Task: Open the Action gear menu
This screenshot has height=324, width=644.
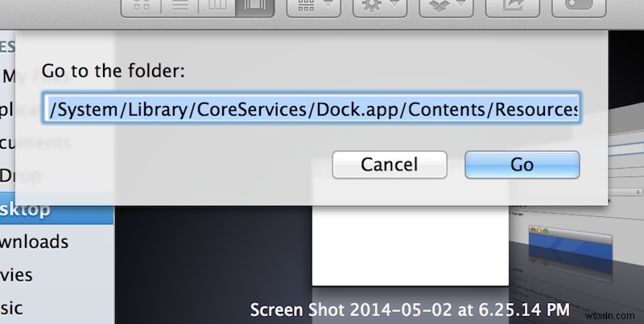Action: [380, 6]
